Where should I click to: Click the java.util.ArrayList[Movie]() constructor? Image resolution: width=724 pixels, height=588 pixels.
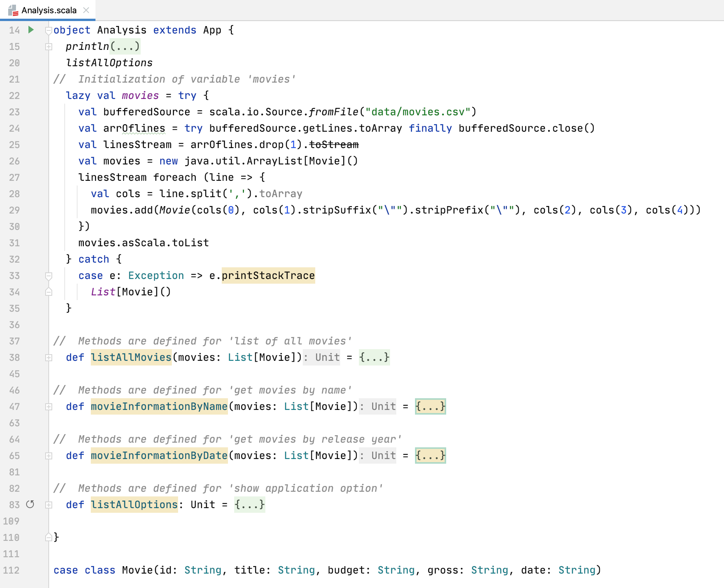coord(271,161)
